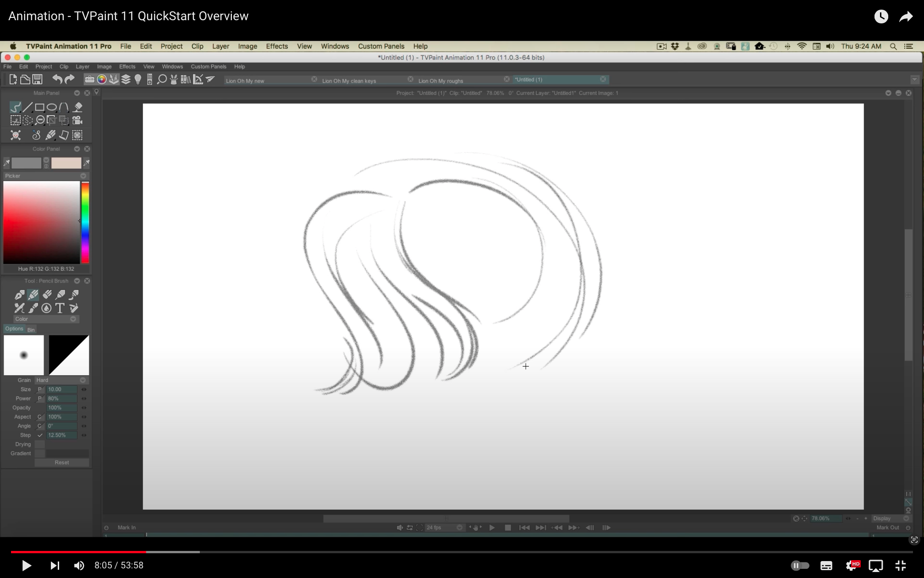Viewport: 924px width, 578px height.
Task: Switch to the Bin tab
Action: pyautogui.click(x=31, y=329)
